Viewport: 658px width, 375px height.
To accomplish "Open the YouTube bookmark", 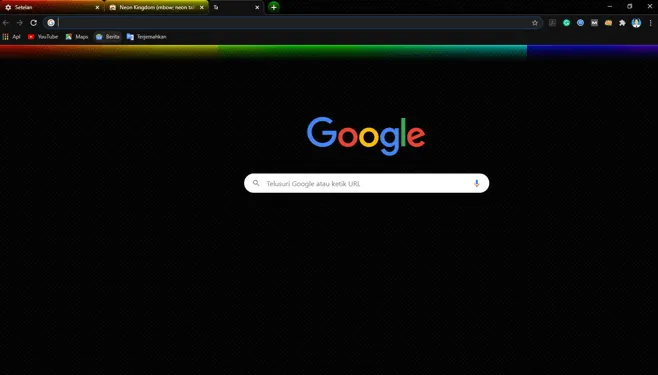I will point(43,37).
